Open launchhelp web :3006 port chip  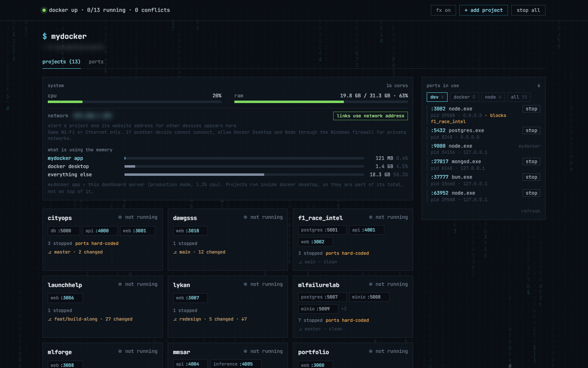pos(65,298)
